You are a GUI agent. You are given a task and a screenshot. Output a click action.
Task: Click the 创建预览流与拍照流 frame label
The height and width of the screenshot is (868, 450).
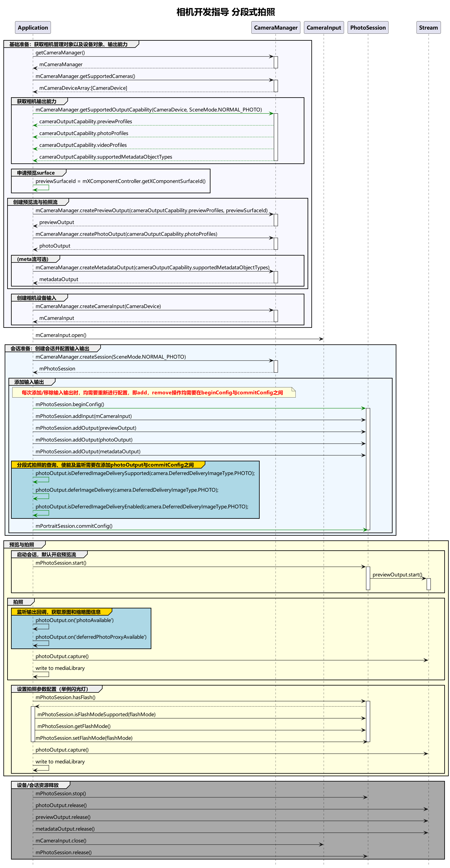click(x=35, y=202)
